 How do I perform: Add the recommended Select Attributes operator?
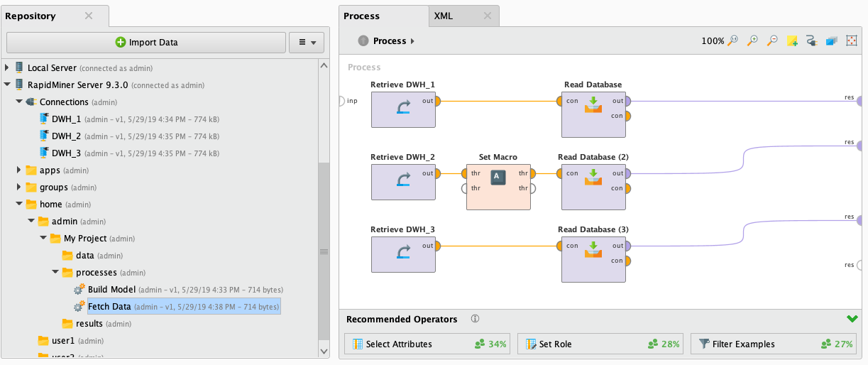[x=429, y=344]
